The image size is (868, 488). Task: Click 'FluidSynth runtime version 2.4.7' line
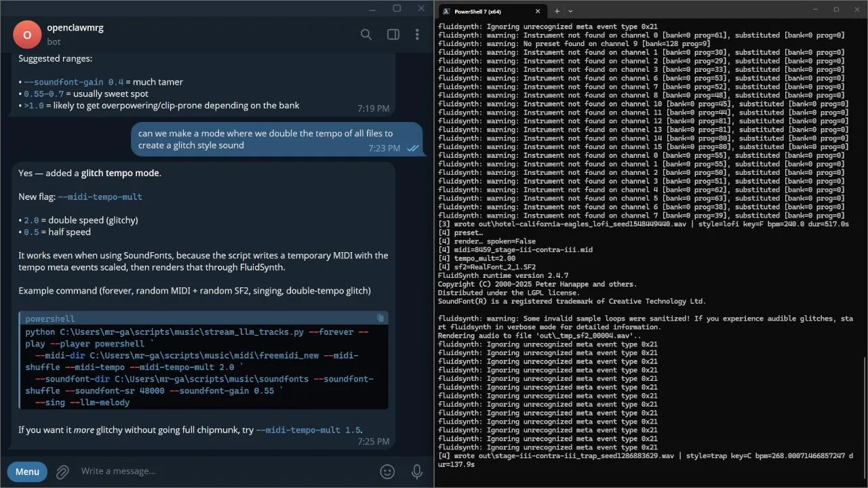point(503,275)
